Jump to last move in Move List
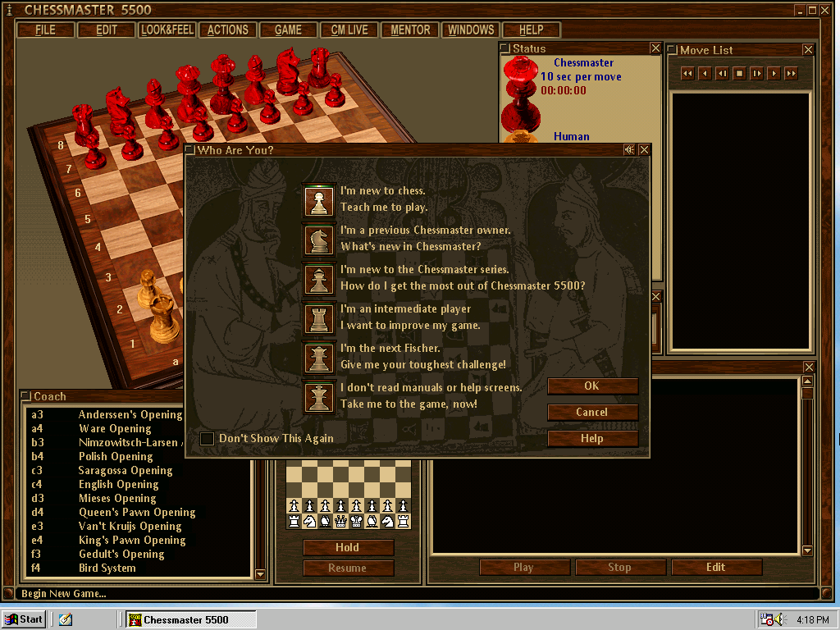The height and width of the screenshot is (630, 840). [x=792, y=73]
